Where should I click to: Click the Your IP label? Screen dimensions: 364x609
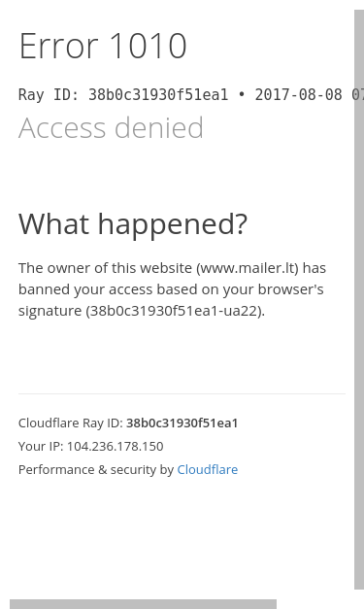(41, 446)
